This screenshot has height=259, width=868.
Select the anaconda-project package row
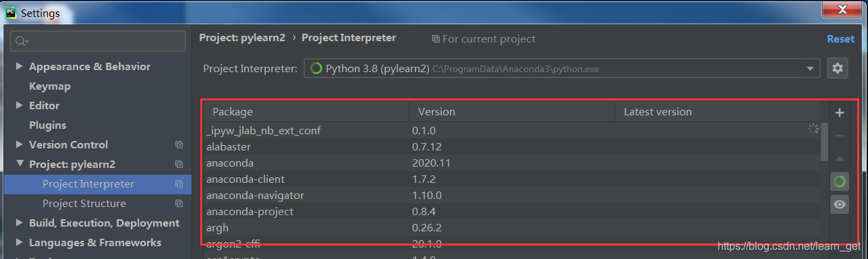click(511, 211)
